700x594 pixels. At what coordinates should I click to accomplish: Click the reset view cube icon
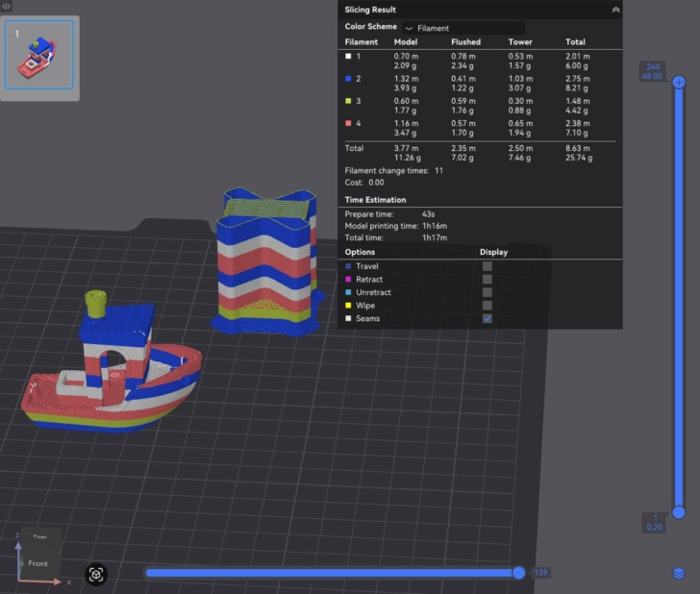click(96, 575)
